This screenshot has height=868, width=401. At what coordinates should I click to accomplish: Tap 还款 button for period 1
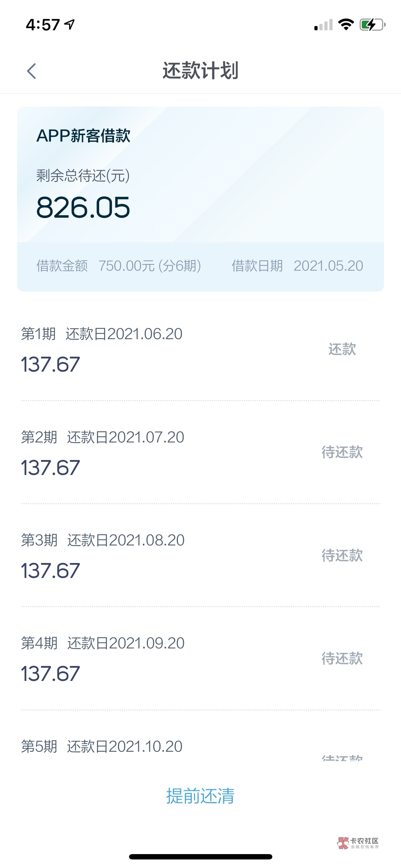pyautogui.click(x=342, y=349)
